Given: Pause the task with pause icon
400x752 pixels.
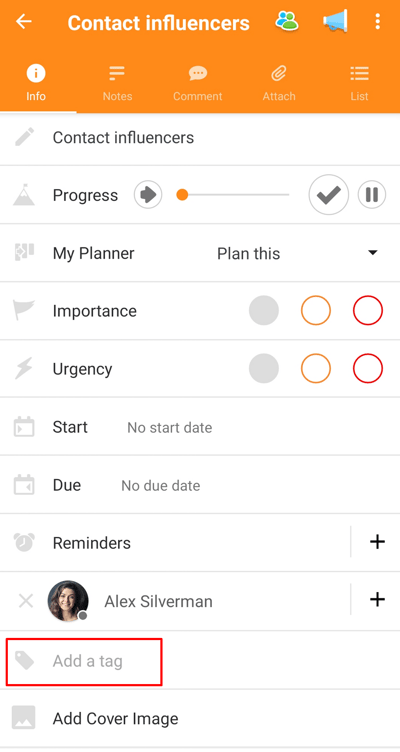Looking at the screenshot, I should [372, 195].
